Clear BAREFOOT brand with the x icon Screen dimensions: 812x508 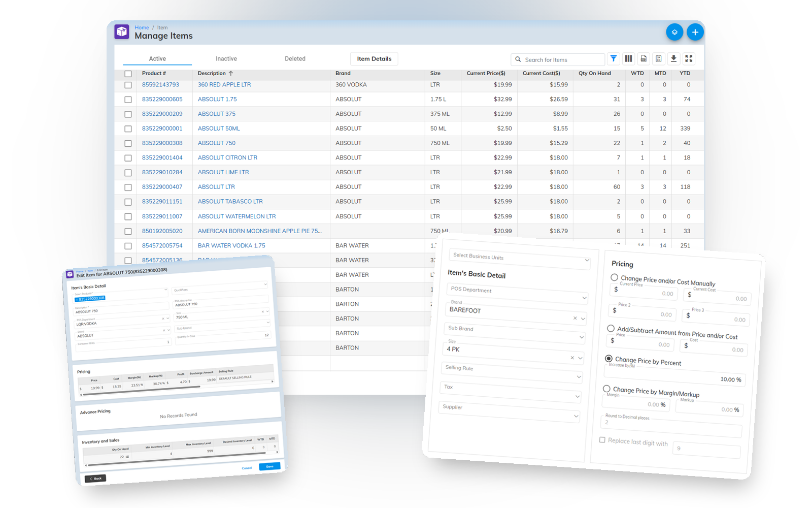click(575, 318)
